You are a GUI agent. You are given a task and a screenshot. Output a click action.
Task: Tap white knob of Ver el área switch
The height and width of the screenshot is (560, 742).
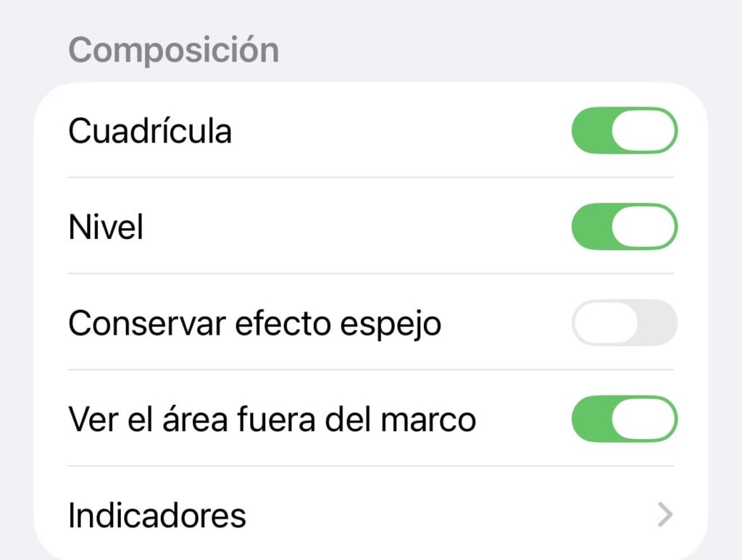pyautogui.click(x=643, y=419)
